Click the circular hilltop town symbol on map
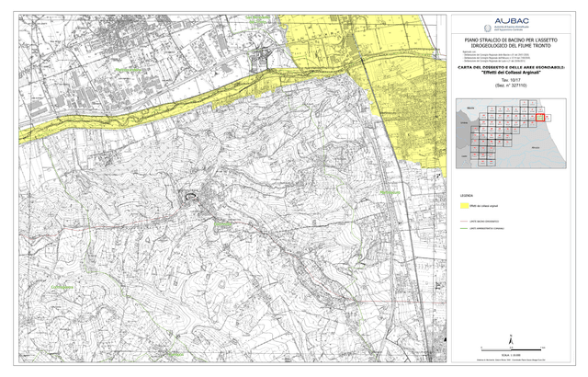Viewport: 588px width, 377px height. [x=191, y=198]
